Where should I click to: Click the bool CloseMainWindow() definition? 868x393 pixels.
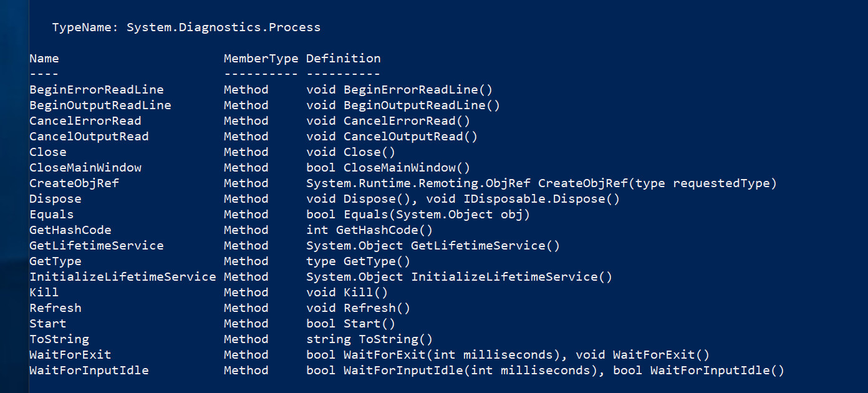point(388,168)
